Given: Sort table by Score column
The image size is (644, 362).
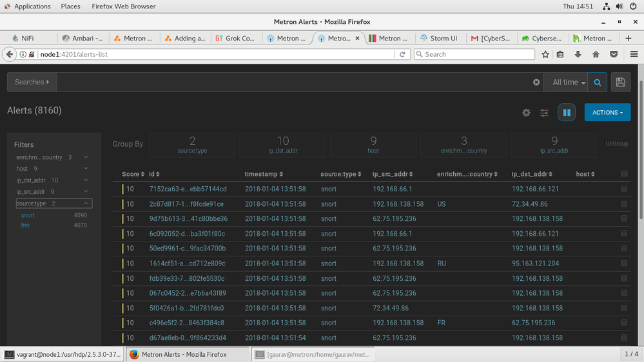Looking at the screenshot, I should [x=132, y=175].
